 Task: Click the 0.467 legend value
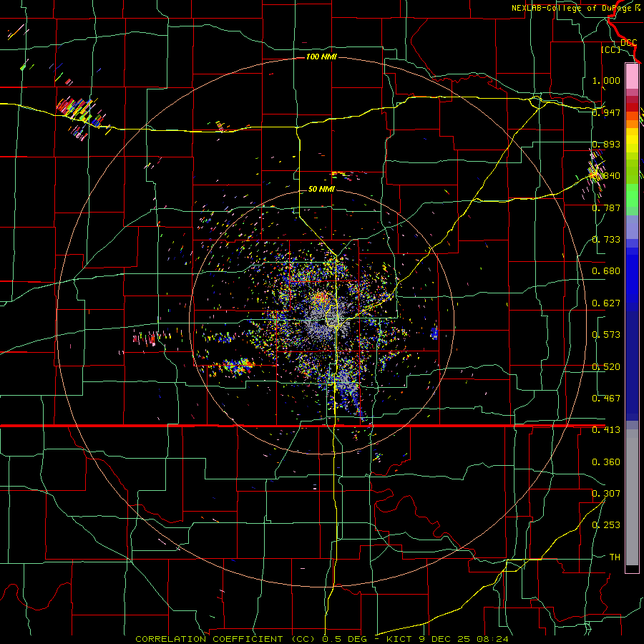coord(606,399)
